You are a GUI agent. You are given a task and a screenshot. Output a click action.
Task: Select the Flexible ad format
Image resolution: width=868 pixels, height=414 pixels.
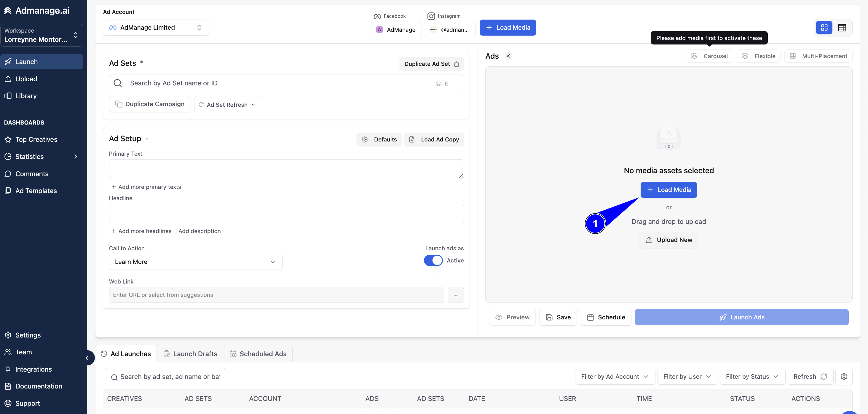point(759,56)
